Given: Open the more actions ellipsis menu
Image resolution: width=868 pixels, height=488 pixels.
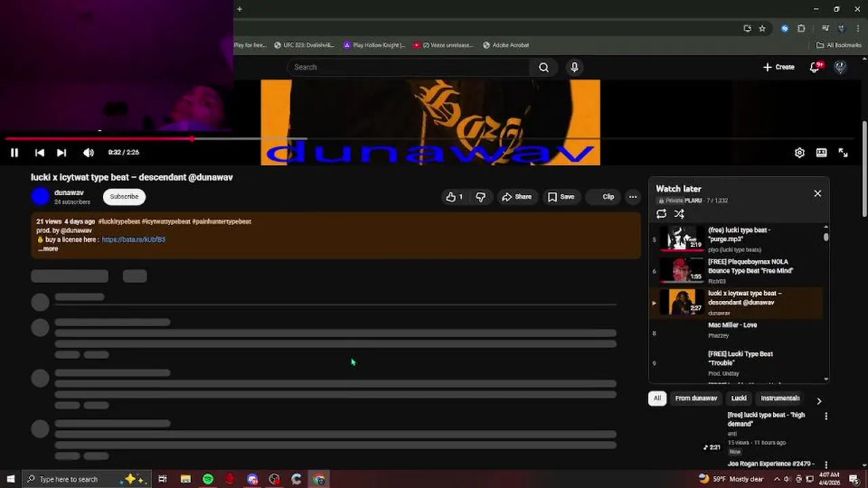Looking at the screenshot, I should [x=633, y=197].
